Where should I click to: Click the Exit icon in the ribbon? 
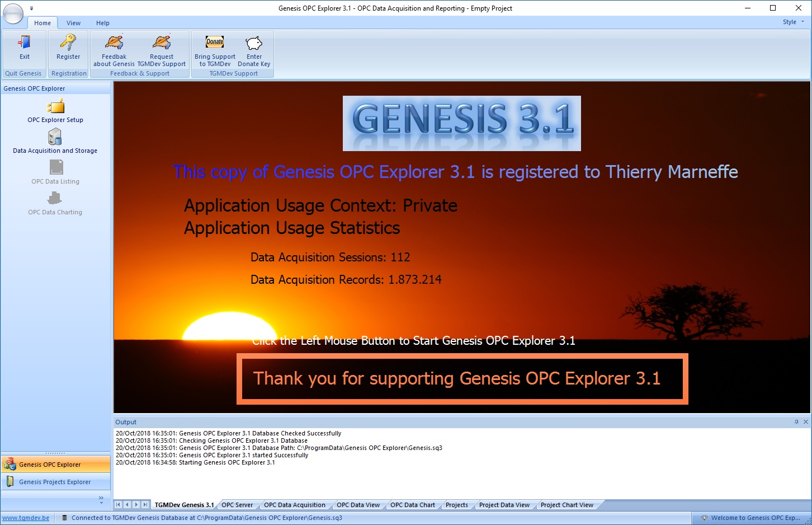[25, 49]
